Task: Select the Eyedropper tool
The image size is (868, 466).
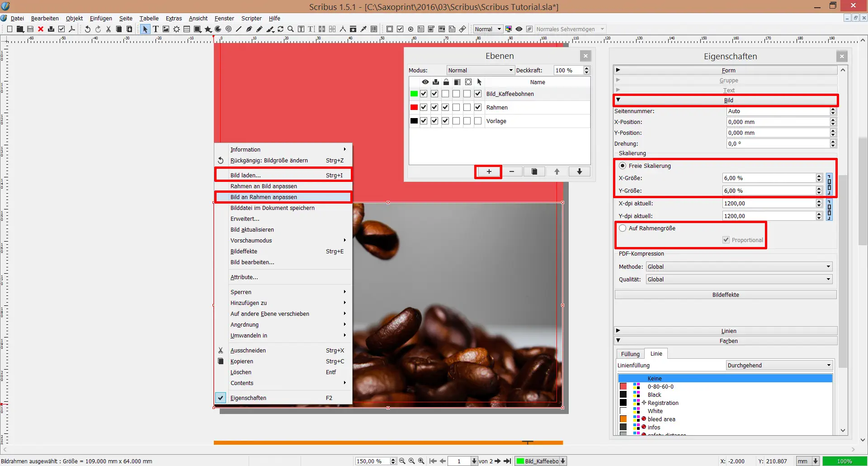Action: click(363, 29)
